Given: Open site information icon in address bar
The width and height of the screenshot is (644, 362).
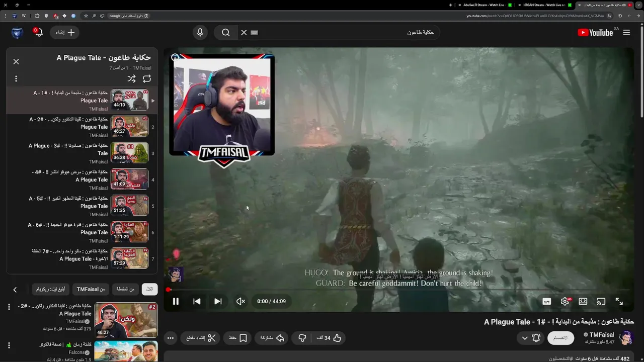Looking at the screenshot, I should pos(610,16).
